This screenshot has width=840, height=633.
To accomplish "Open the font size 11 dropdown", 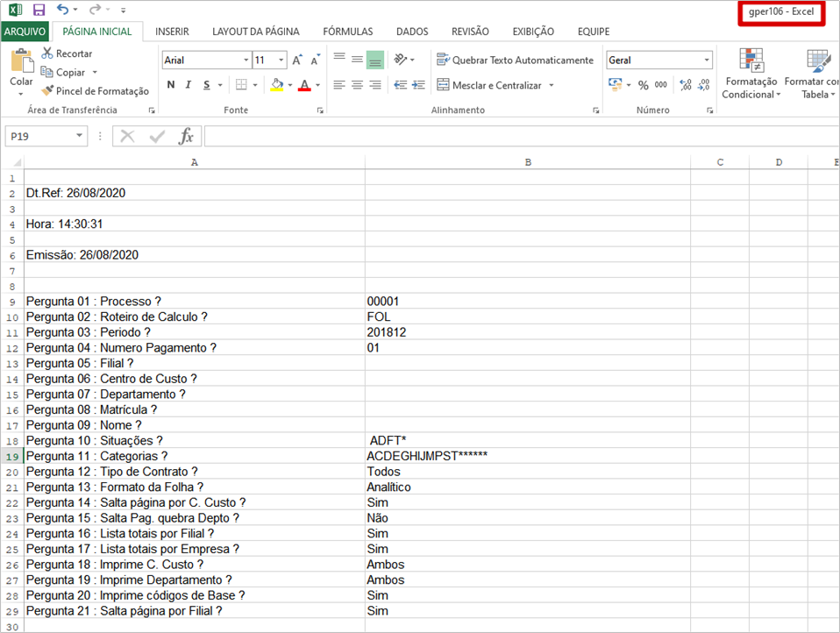I will (x=281, y=60).
